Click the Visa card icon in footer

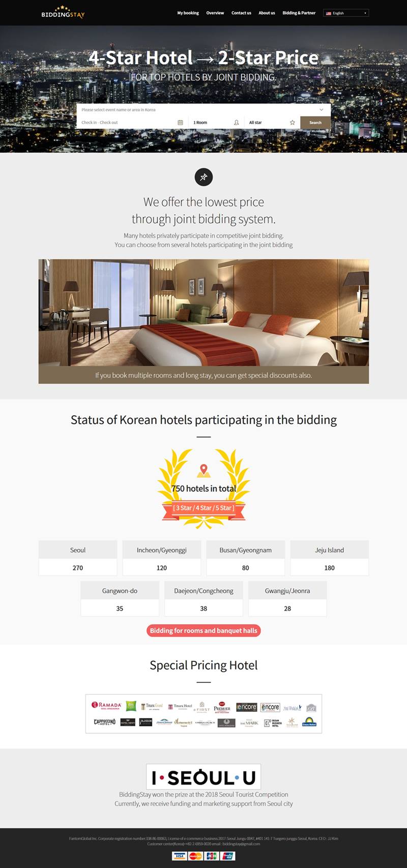(179, 856)
